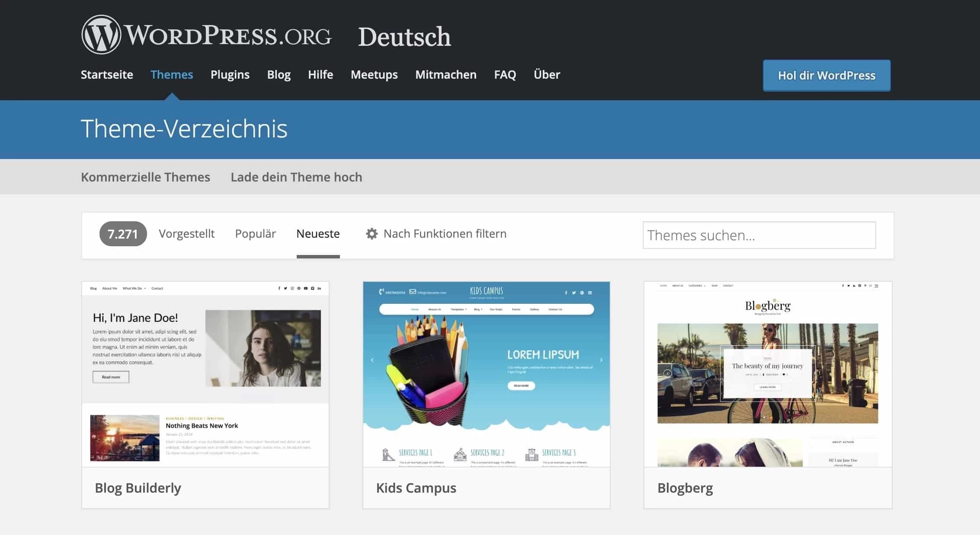Select the Vorgestellt tab

tap(187, 233)
